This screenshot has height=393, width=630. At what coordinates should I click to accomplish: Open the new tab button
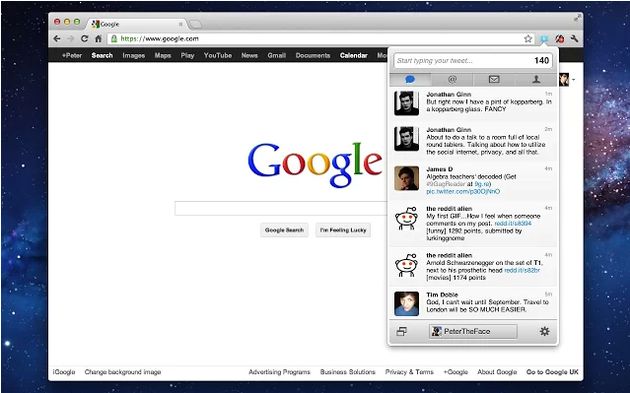(195, 25)
